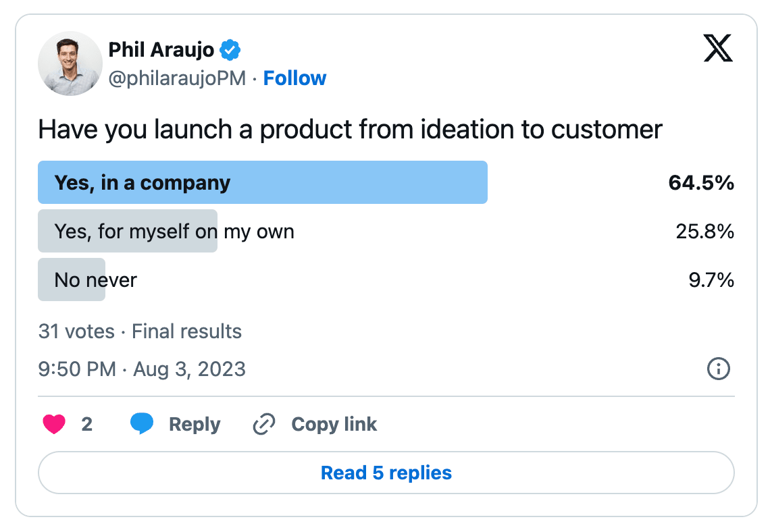Click the blue reply bubble icon

[142, 423]
